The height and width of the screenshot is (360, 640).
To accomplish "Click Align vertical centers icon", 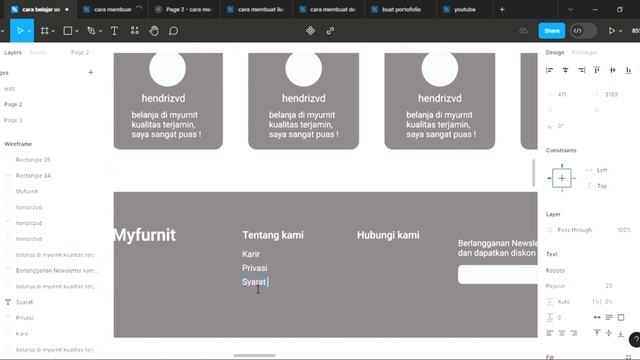I will (x=613, y=70).
